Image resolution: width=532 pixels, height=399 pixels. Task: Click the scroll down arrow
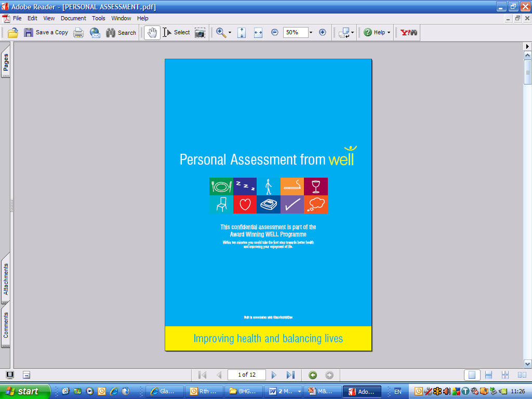pyautogui.click(x=528, y=364)
